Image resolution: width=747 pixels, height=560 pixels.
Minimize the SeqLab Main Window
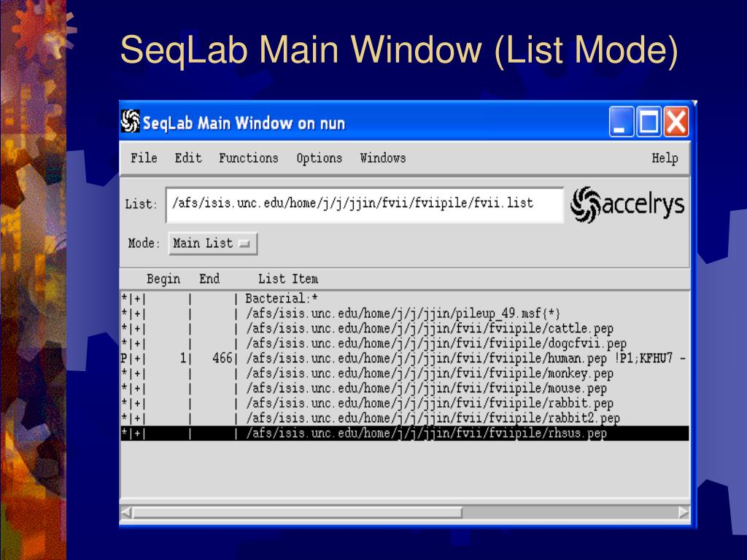[622, 122]
